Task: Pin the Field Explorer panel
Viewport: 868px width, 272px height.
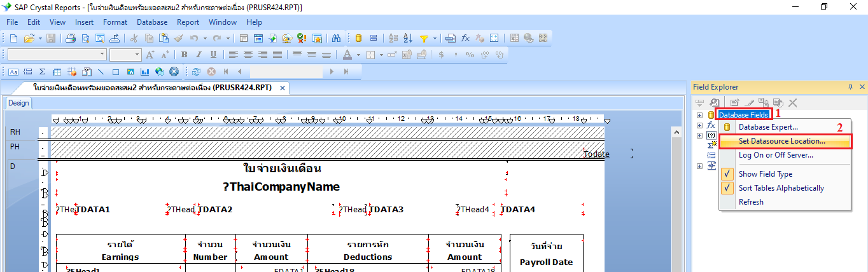Action: [x=850, y=87]
